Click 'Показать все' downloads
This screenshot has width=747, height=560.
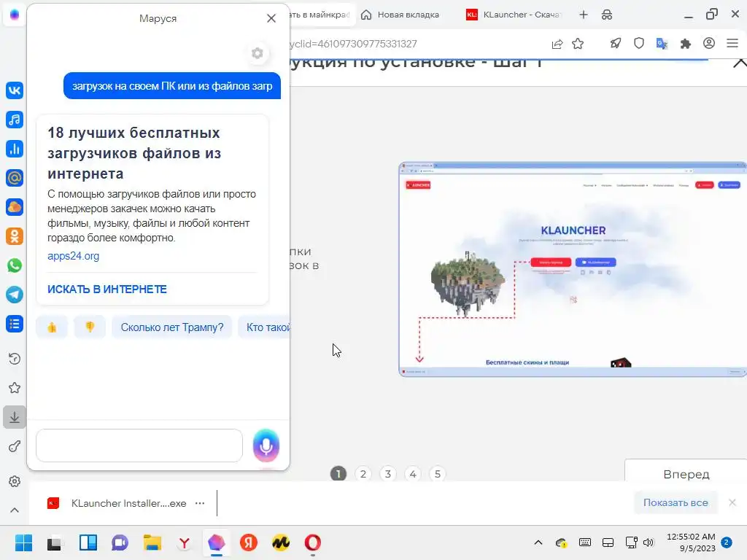(676, 502)
